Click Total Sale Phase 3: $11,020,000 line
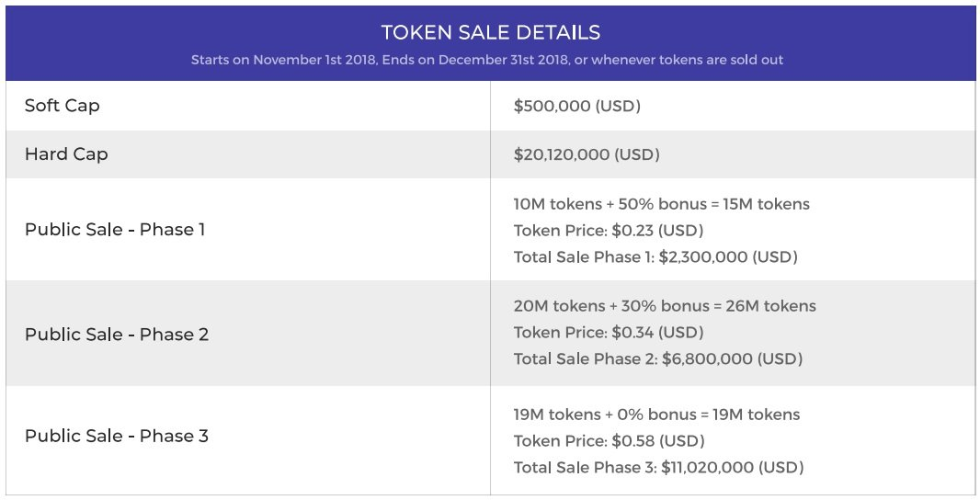The image size is (980, 500). coord(658,467)
